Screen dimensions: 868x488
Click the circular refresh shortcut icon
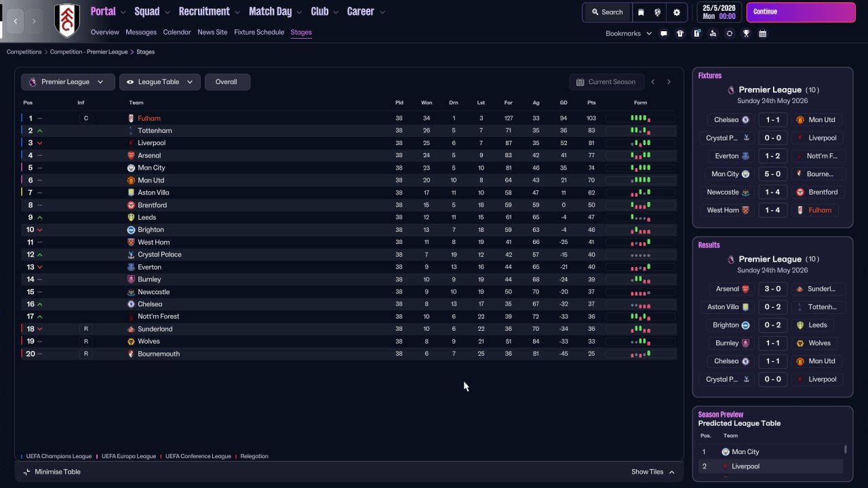pyautogui.click(x=730, y=33)
